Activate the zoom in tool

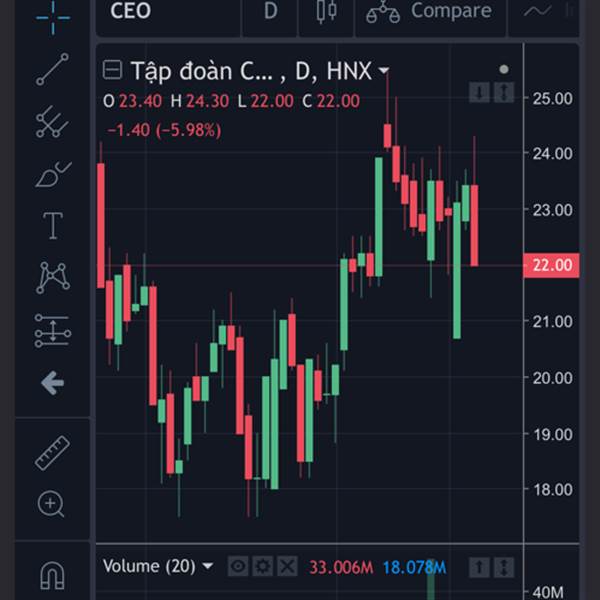[x=51, y=504]
